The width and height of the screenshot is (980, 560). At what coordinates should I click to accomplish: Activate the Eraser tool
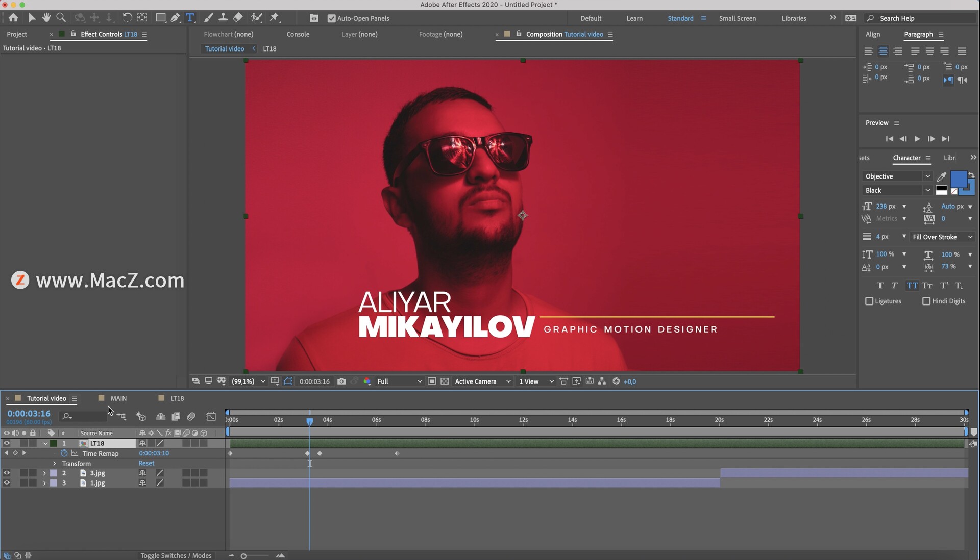click(x=238, y=18)
